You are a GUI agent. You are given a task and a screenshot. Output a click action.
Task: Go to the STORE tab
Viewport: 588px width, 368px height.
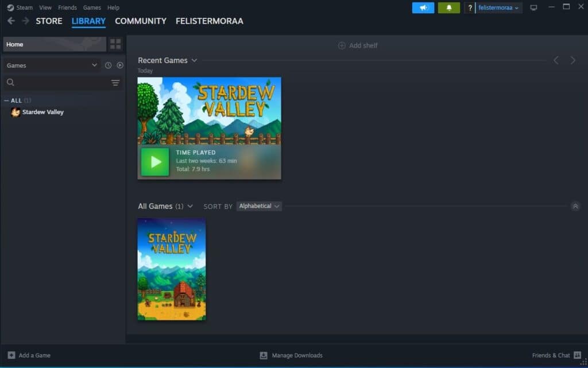[49, 21]
